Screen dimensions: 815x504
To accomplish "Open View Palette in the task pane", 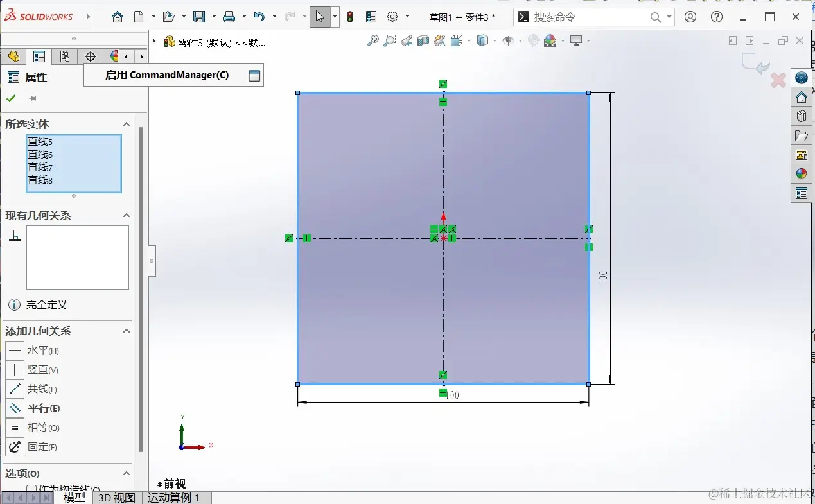I will 801,155.
